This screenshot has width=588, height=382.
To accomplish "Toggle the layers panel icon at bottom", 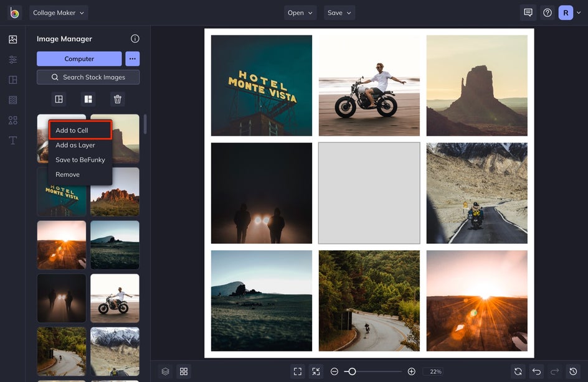I will pos(165,371).
